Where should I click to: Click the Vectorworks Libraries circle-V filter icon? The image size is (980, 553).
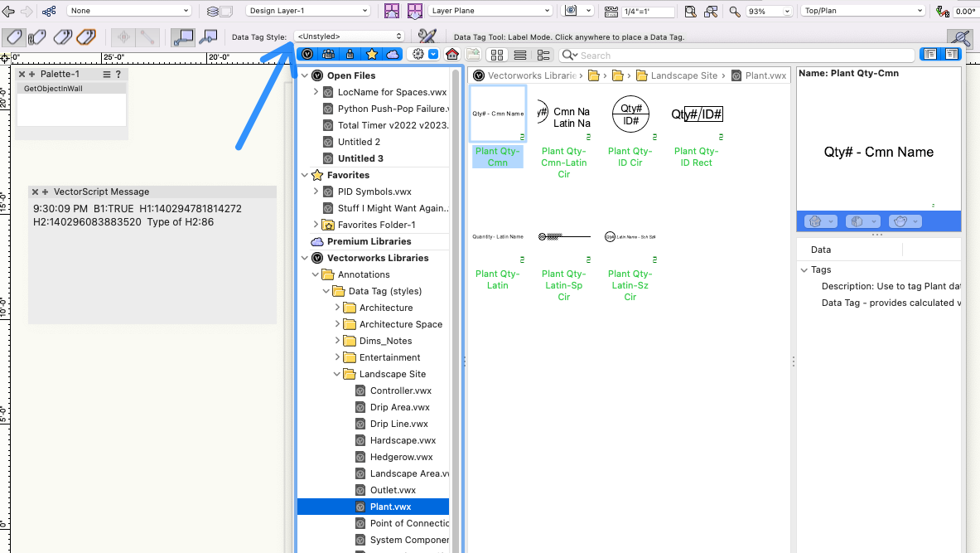click(307, 55)
